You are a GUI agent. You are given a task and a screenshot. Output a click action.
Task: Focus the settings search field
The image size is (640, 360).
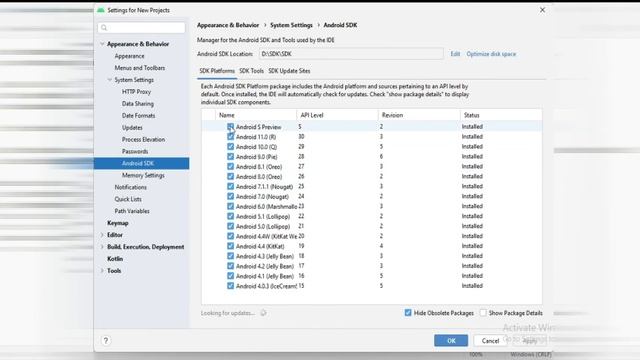point(141,27)
